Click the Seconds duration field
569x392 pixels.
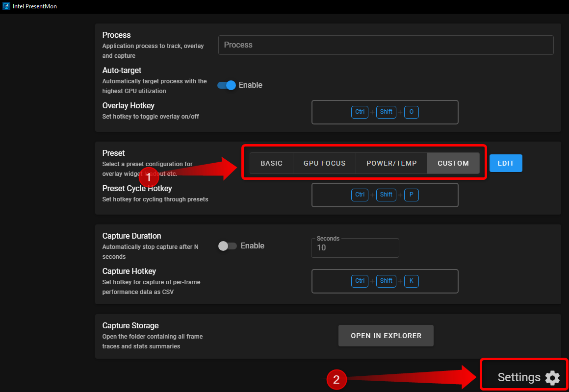pos(355,248)
